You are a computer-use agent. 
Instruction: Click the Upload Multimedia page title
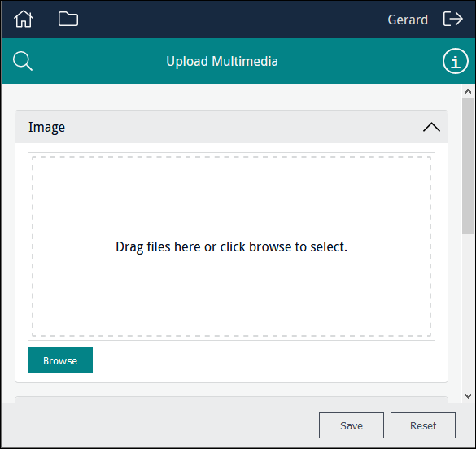click(222, 61)
